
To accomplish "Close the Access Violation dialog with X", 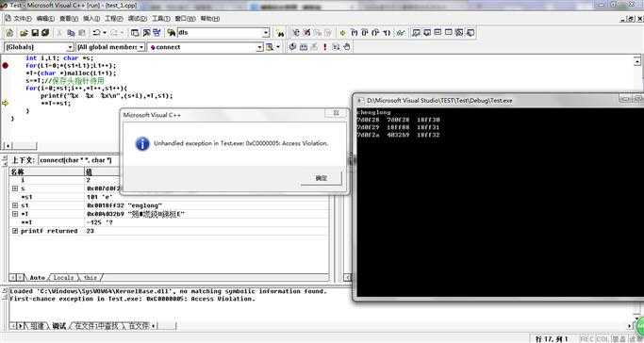I will (x=336, y=113).
